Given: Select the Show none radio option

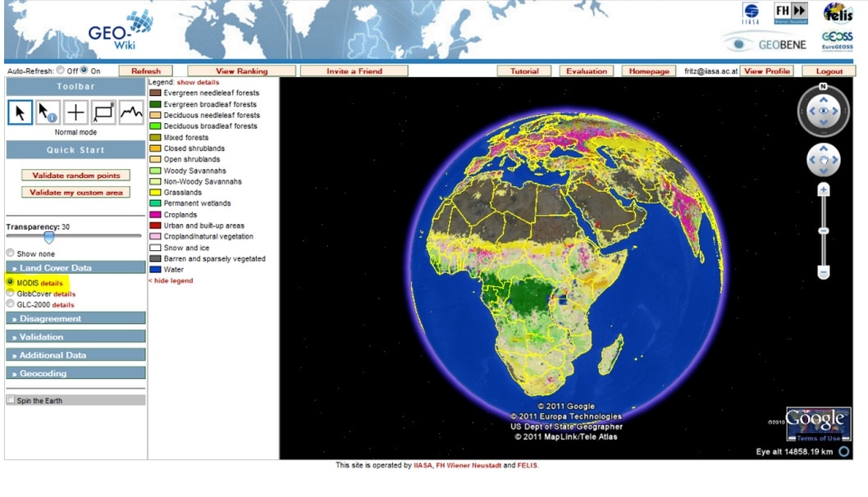Looking at the screenshot, I should click(x=11, y=253).
